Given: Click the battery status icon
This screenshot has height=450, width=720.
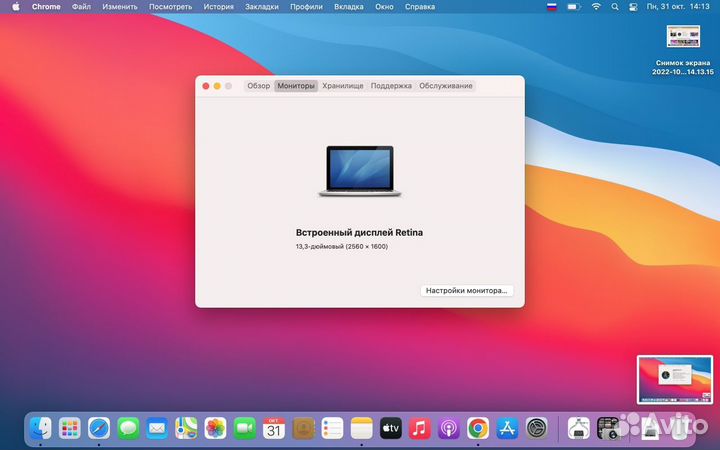Looking at the screenshot, I should tap(574, 7).
